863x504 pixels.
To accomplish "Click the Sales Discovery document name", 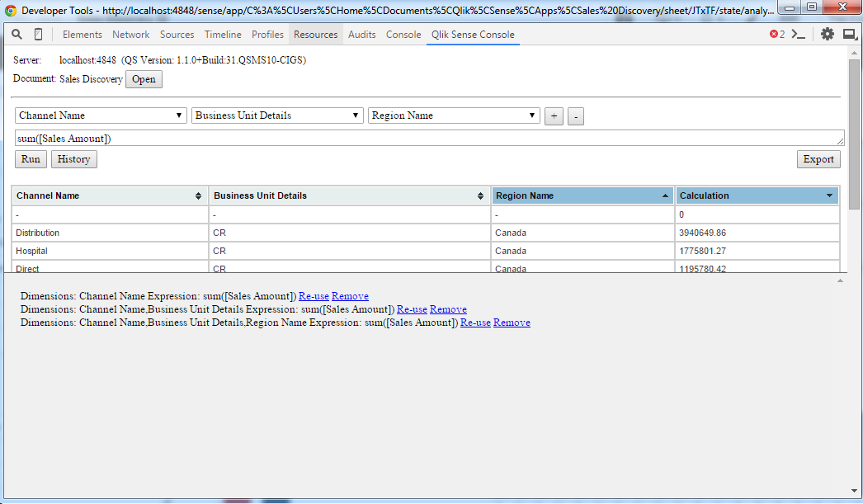I will point(91,79).
